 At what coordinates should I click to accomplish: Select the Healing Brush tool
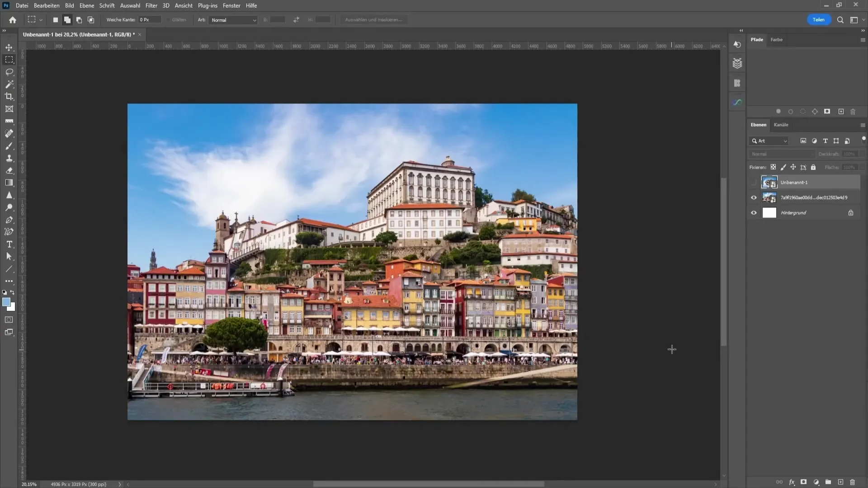pos(9,134)
